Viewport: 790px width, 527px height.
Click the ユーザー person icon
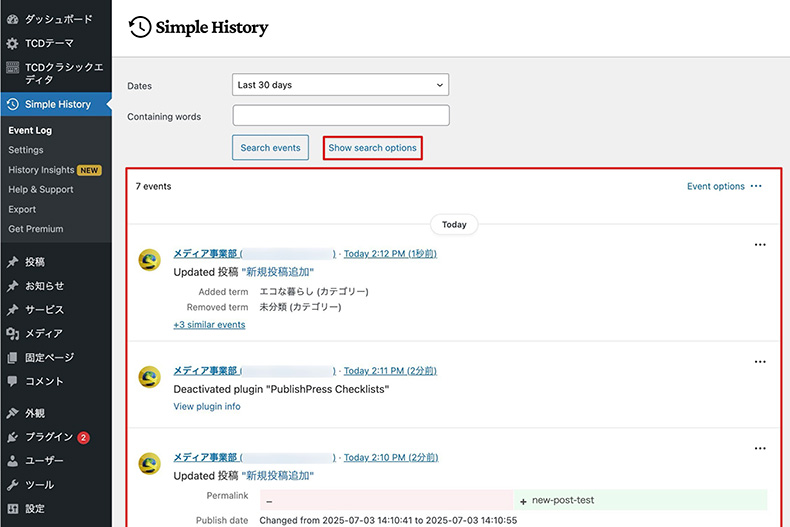pos(13,460)
